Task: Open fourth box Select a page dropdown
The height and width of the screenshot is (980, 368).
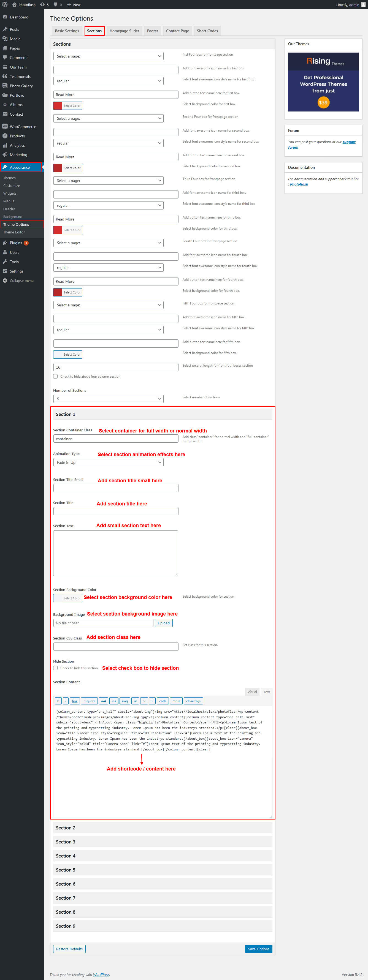Action: tap(109, 243)
